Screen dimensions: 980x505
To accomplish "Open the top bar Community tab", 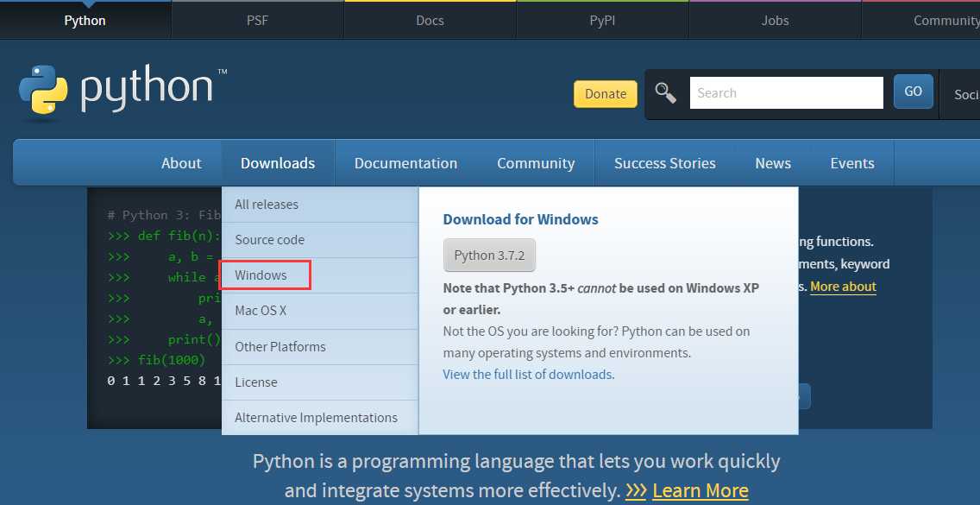I will click(920, 21).
